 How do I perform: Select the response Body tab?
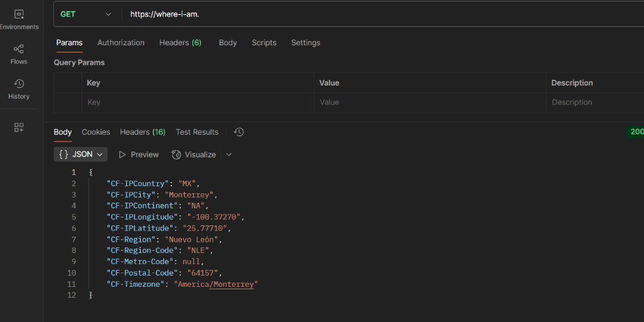pyautogui.click(x=63, y=132)
